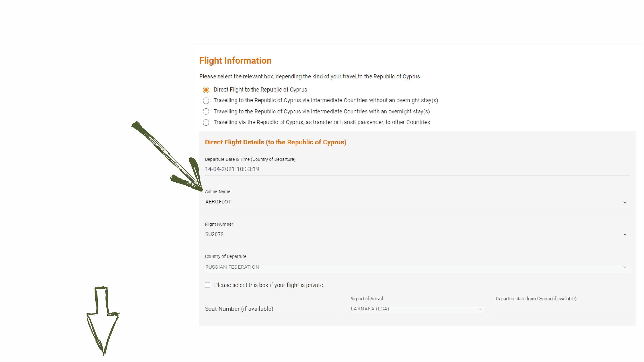
Task: Click the hand-drawn arrow pointing at Airline Name
Action: click(x=167, y=156)
